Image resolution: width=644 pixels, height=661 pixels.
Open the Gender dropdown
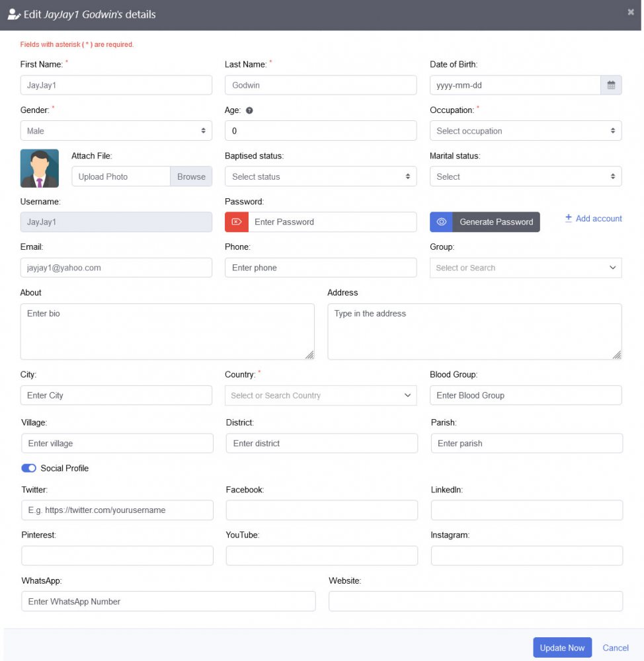tap(116, 130)
